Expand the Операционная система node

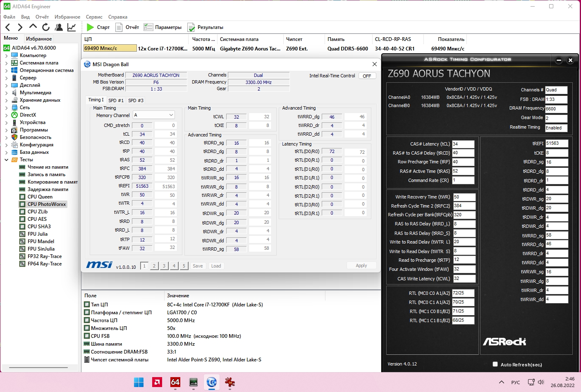point(6,70)
